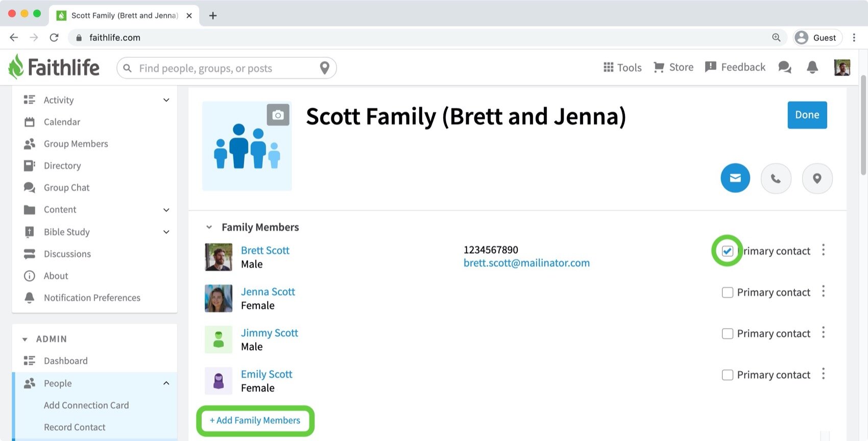Open Jimmy Scott's profile link
Screen dimensions: 868x441
coord(269,333)
